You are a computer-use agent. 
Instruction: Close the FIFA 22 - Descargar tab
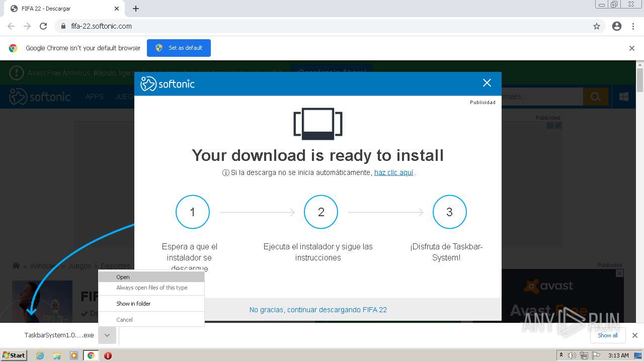(117, 9)
